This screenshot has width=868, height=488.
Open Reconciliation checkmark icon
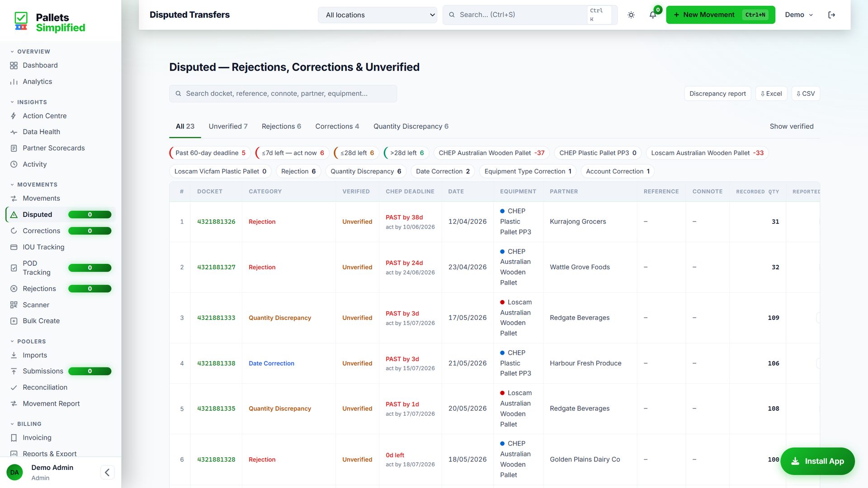point(14,388)
